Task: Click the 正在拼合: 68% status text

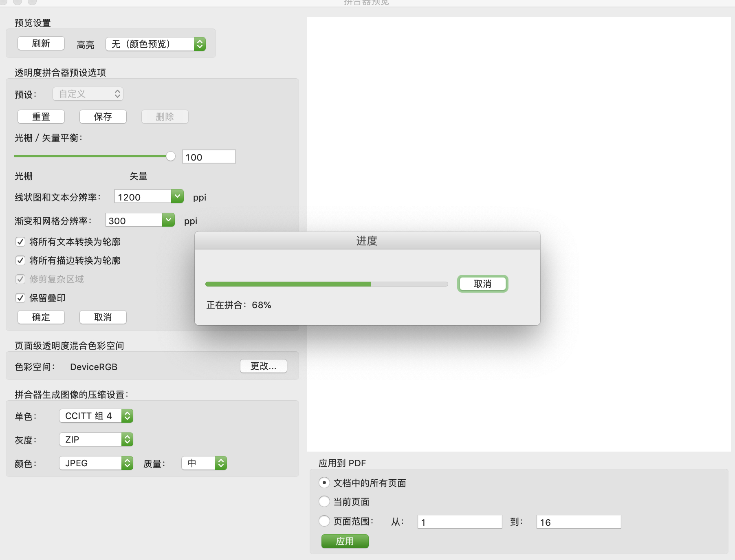Action: click(239, 305)
